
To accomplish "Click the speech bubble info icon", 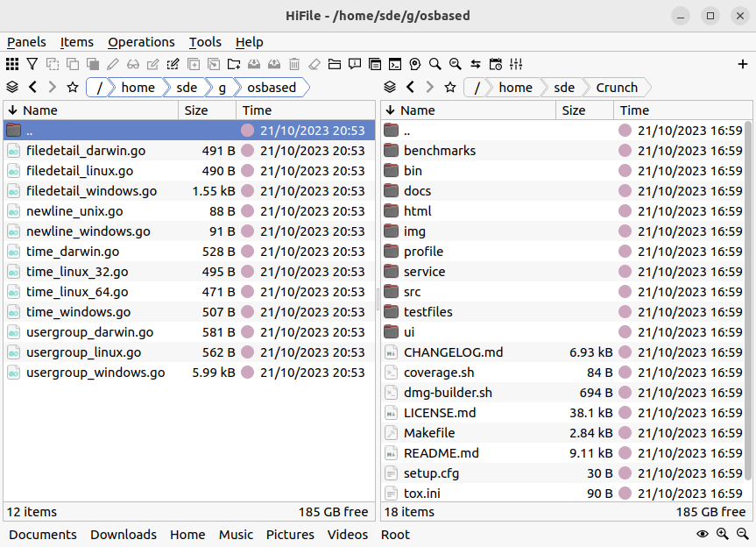I will pos(355,64).
